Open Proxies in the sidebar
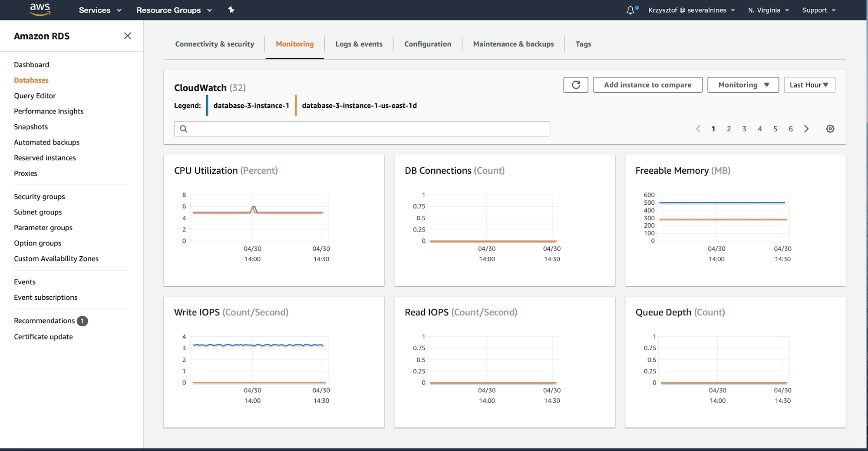 pos(26,173)
